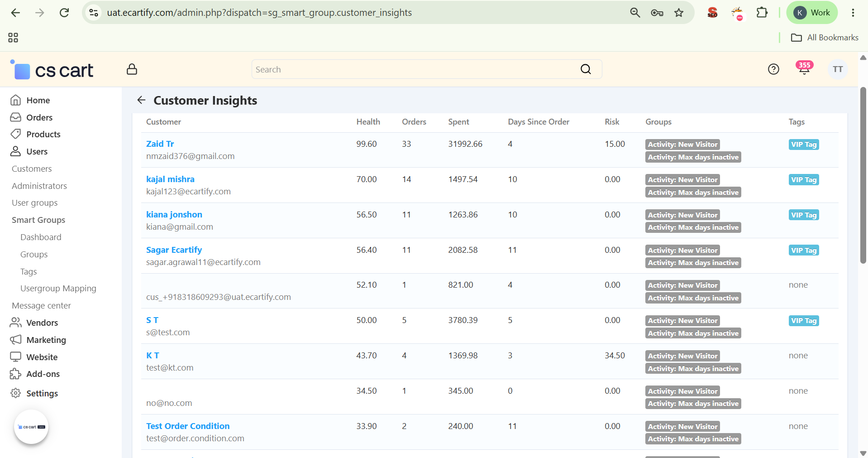Open the site information icon in the address bar
The width and height of the screenshot is (868, 458).
[94, 13]
